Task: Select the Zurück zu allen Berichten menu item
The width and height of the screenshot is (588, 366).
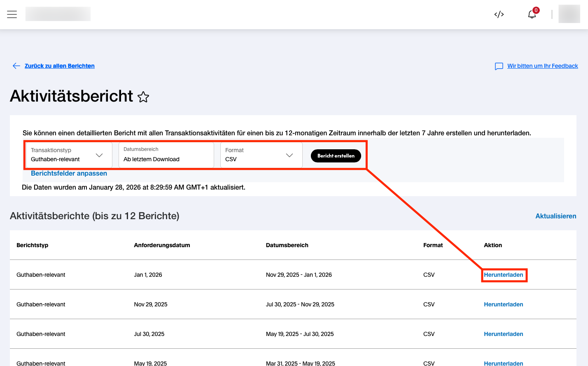Action: coord(59,66)
